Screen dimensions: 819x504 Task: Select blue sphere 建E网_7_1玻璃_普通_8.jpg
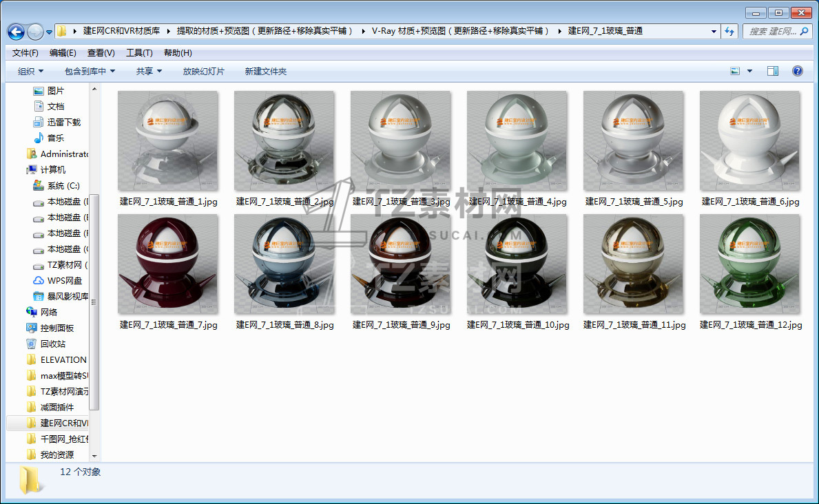click(284, 264)
